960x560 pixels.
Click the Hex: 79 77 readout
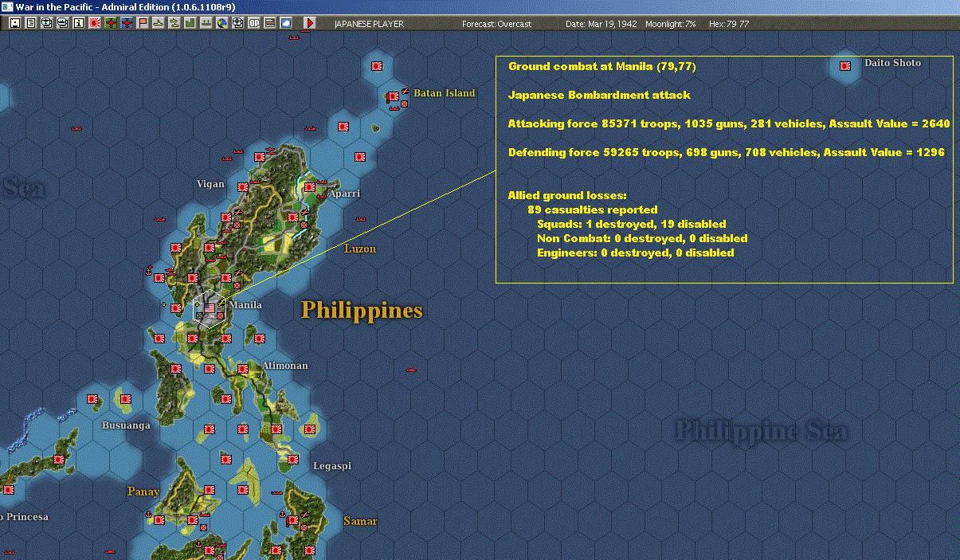click(728, 24)
